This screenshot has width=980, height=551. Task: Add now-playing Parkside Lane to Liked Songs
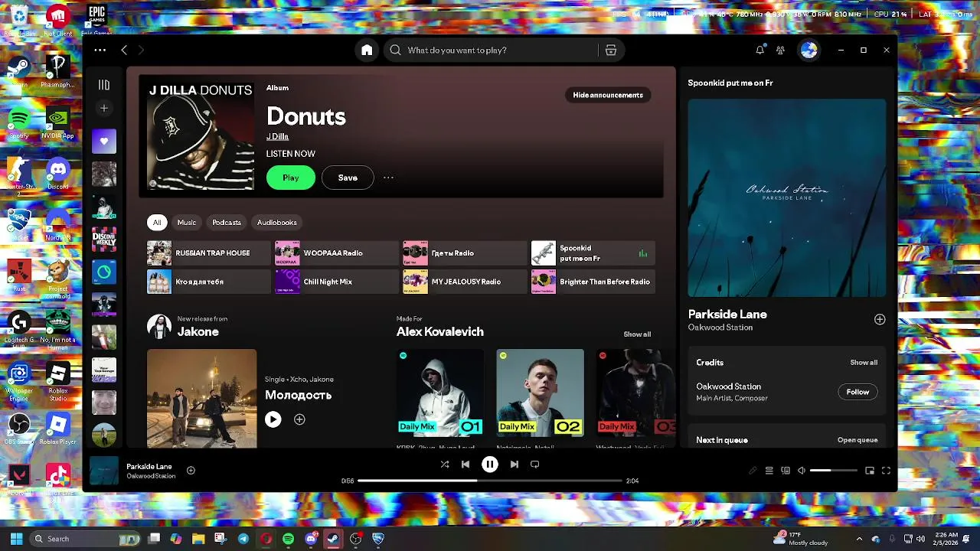pos(191,471)
